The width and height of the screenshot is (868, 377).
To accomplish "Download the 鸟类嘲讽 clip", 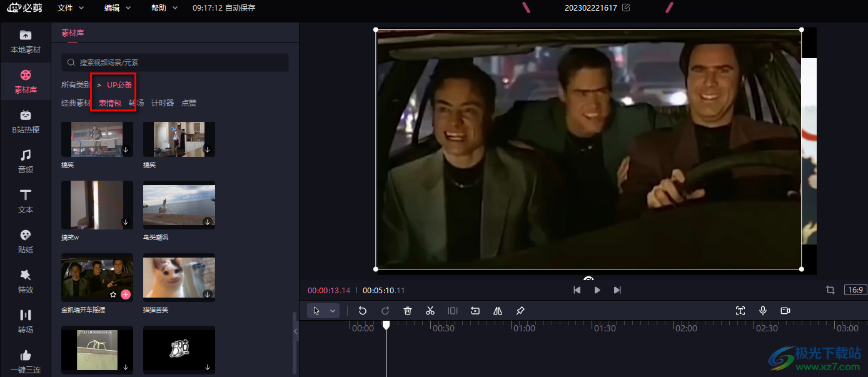I will (208, 222).
